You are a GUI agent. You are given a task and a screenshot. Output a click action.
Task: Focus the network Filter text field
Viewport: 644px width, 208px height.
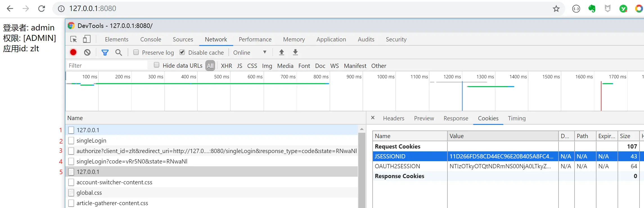pos(107,65)
